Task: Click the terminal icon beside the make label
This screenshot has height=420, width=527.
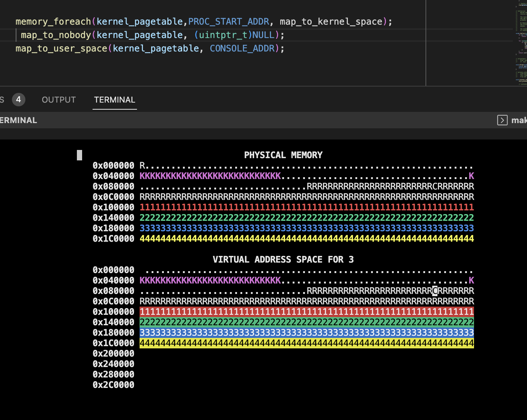Action: pos(502,120)
